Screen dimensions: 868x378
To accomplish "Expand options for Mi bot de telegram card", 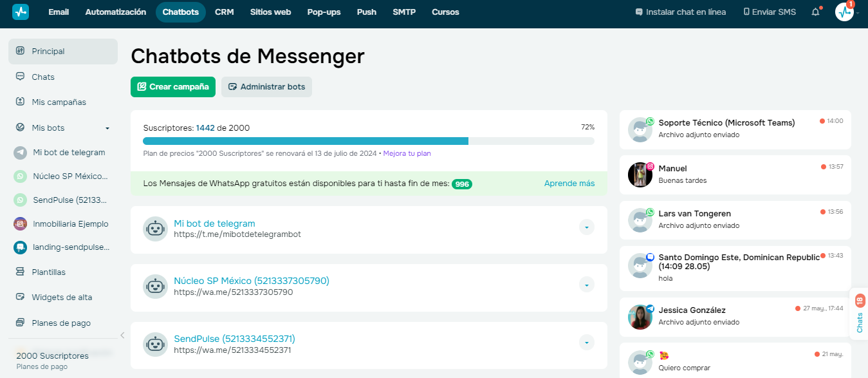I will (x=586, y=227).
